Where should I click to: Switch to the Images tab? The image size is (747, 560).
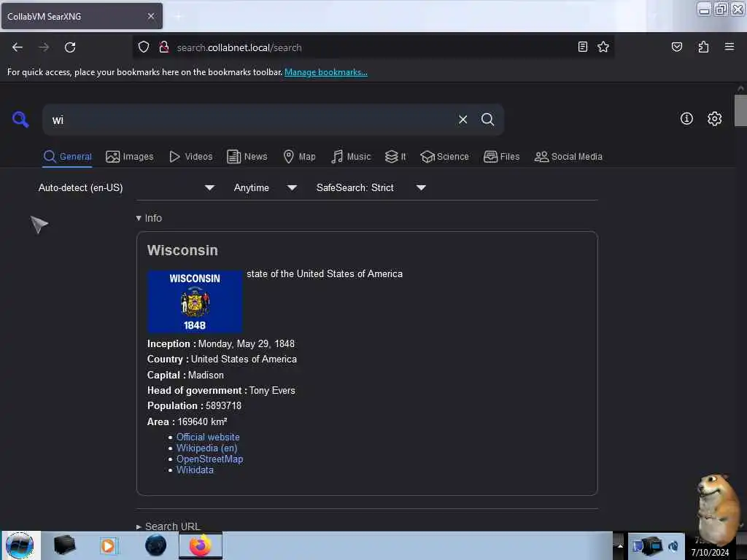(130, 157)
